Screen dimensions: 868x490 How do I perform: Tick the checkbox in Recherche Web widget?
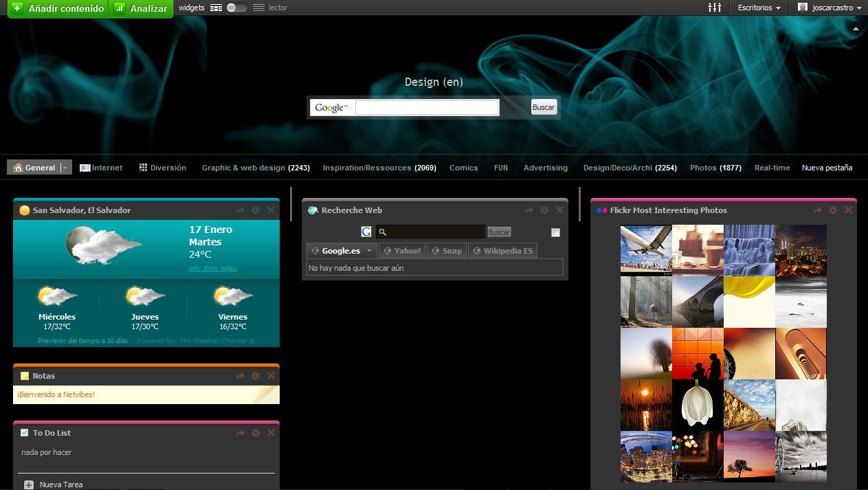pyautogui.click(x=555, y=232)
